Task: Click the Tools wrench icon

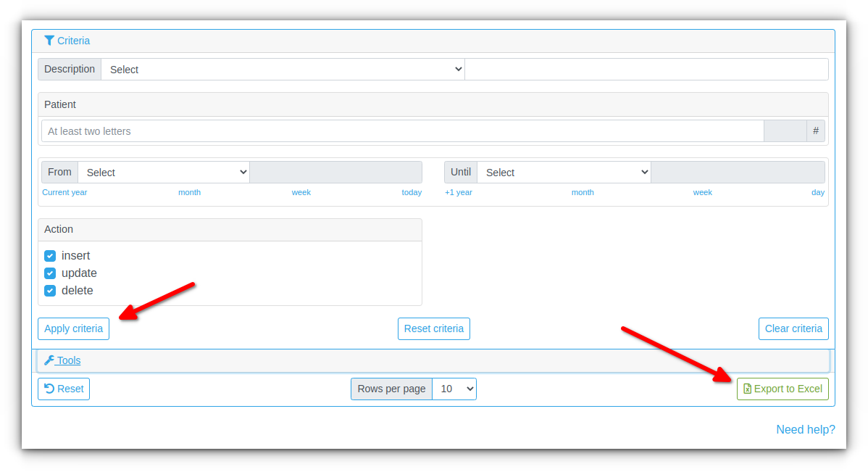Action: (49, 360)
